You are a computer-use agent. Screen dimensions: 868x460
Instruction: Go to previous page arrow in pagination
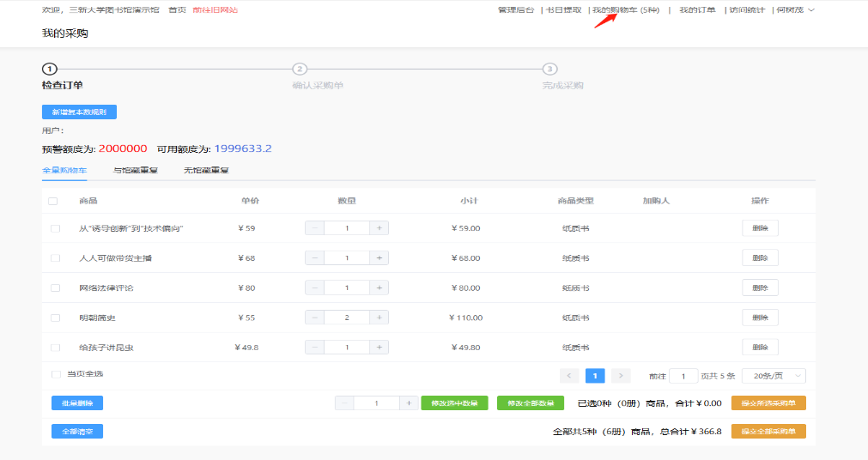pyautogui.click(x=569, y=376)
